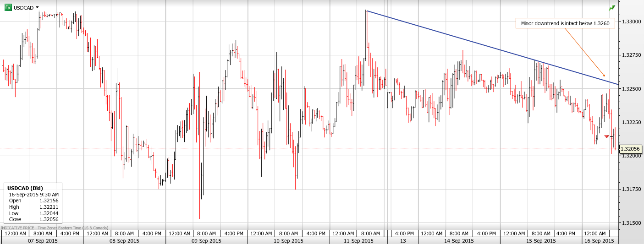The width and height of the screenshot is (644, 244).
Task: Click the 14-Sep-2015 date label
Action: coord(459,240)
